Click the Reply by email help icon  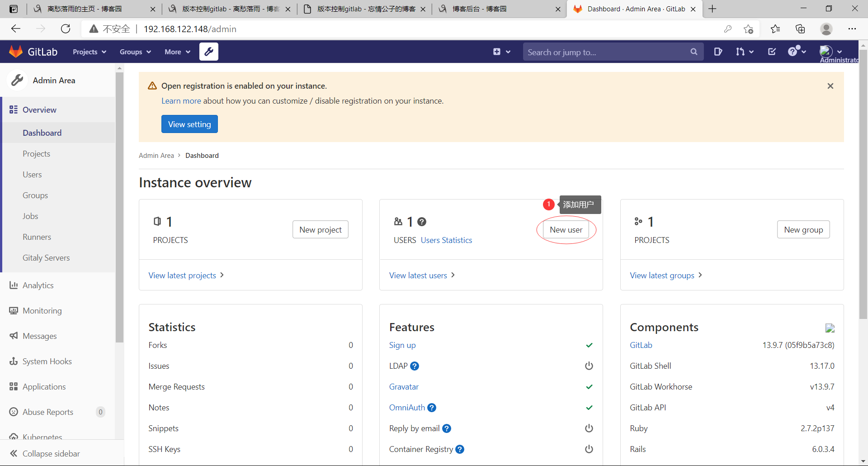coord(447,428)
